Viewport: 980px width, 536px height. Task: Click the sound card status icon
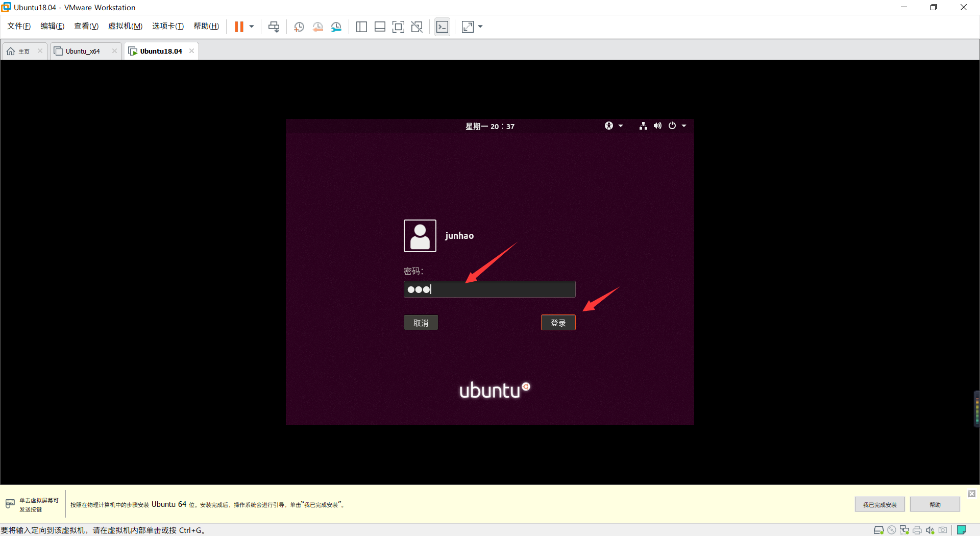click(x=930, y=530)
